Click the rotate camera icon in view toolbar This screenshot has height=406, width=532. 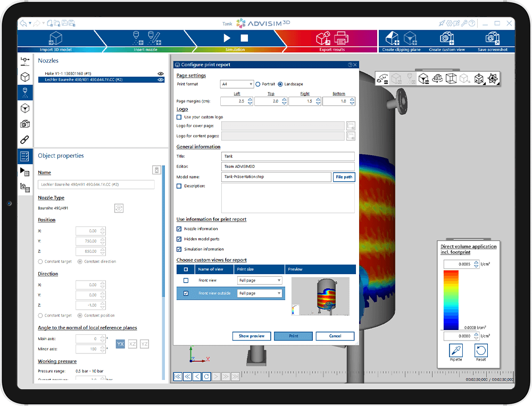(x=437, y=79)
